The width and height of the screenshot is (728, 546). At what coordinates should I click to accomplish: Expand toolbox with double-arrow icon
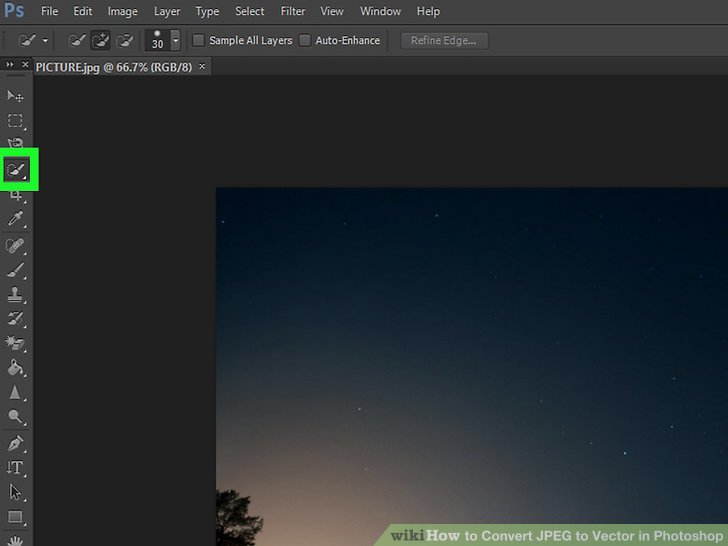point(10,64)
